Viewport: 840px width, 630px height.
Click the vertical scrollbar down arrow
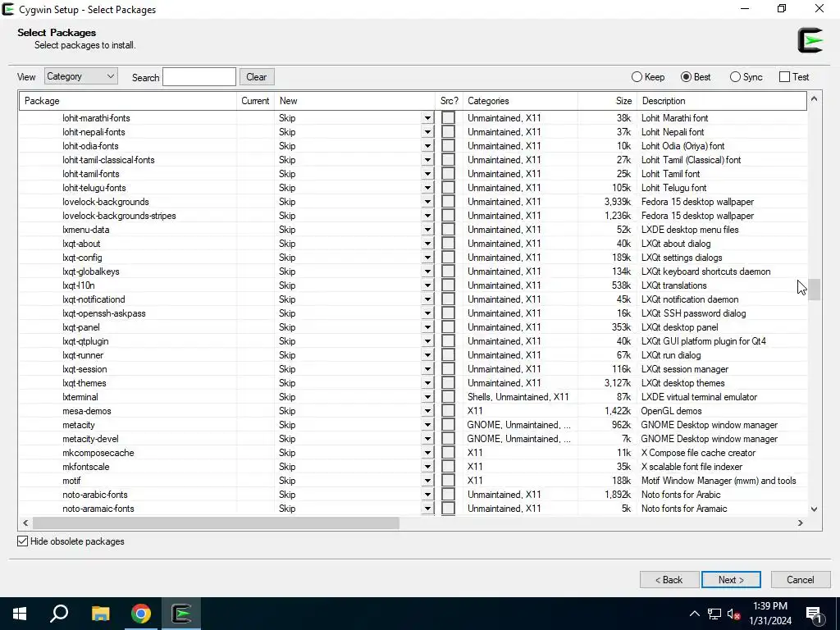point(815,509)
